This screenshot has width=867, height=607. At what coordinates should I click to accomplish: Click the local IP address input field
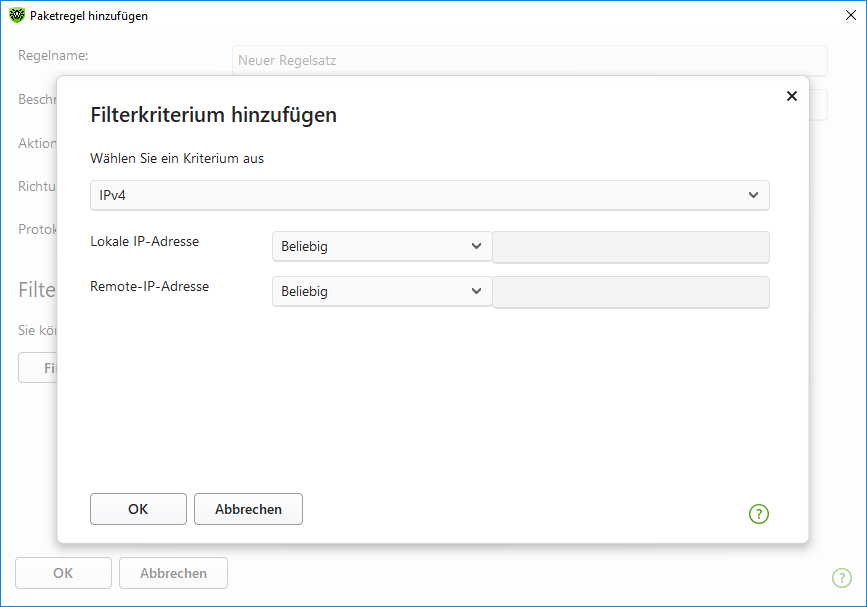point(631,247)
